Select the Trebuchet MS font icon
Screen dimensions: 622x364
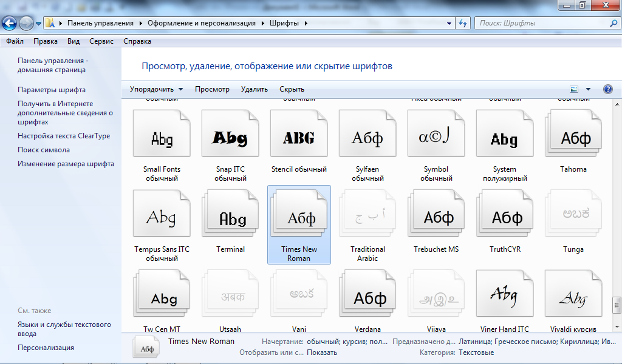point(436,213)
